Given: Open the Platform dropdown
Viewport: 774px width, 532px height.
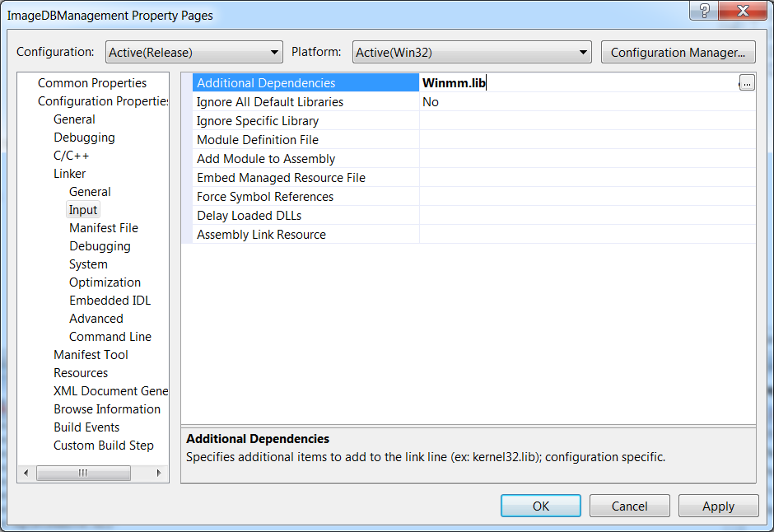Looking at the screenshot, I should pyautogui.click(x=471, y=52).
